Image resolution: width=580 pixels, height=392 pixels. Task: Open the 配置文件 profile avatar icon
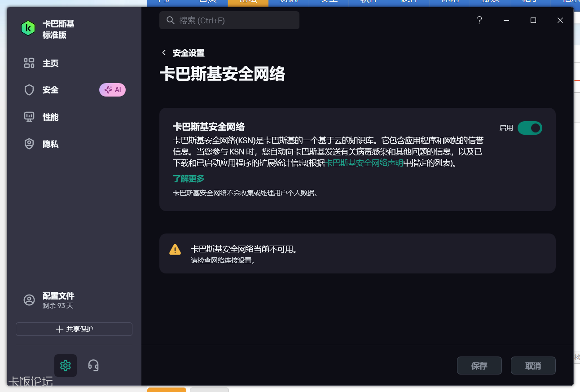(x=29, y=300)
